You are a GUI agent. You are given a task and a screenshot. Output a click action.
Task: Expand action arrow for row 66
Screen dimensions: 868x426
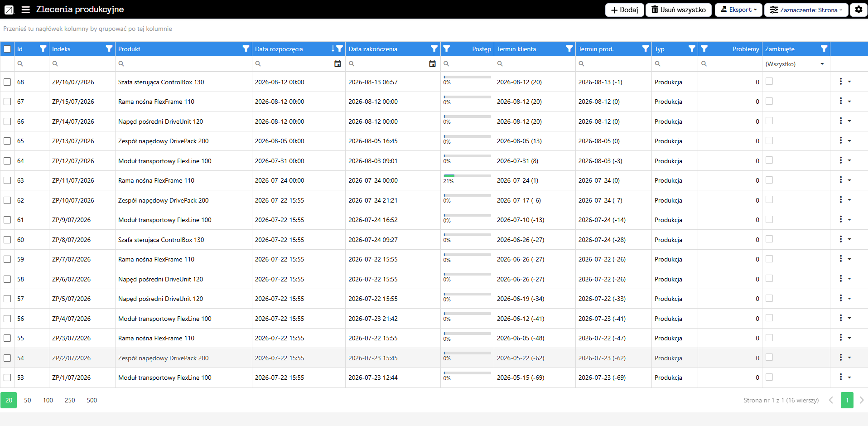[849, 121]
